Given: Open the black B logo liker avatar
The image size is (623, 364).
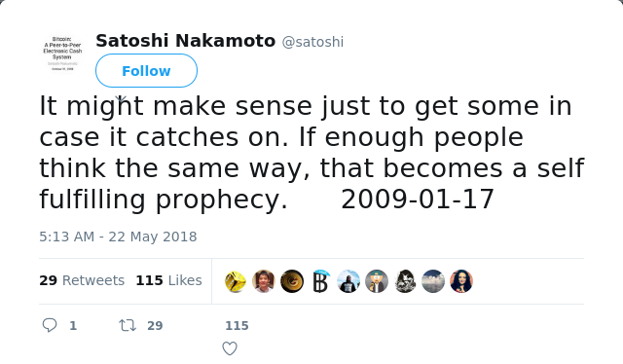Looking at the screenshot, I should 320,281.
